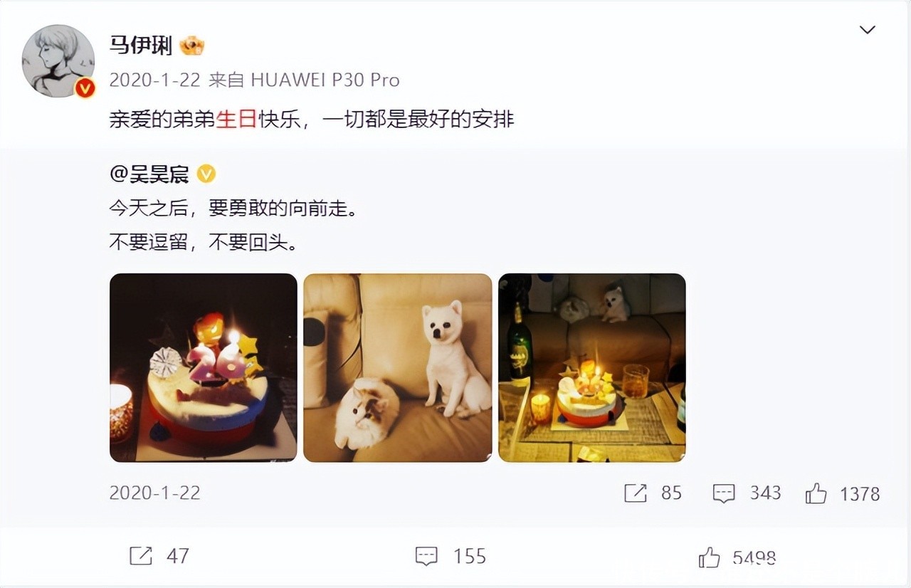This screenshot has height=588, width=911.
Task: Click the crown membership badge beside 马伊琍
Action: pos(192,46)
